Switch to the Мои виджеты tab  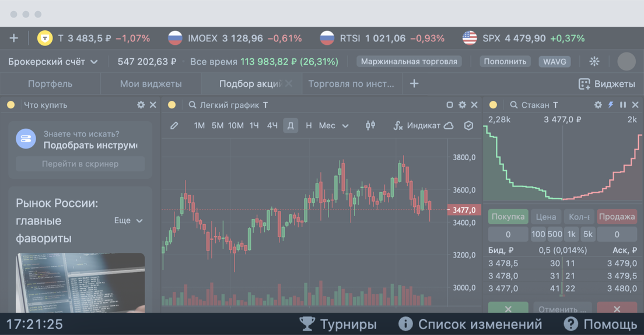coord(150,84)
